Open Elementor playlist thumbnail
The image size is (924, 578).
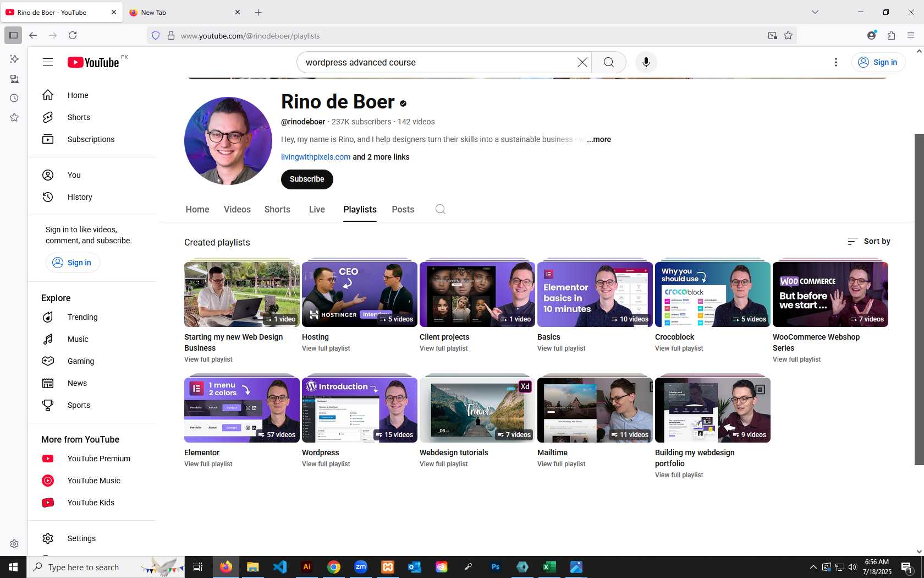pyautogui.click(x=242, y=410)
